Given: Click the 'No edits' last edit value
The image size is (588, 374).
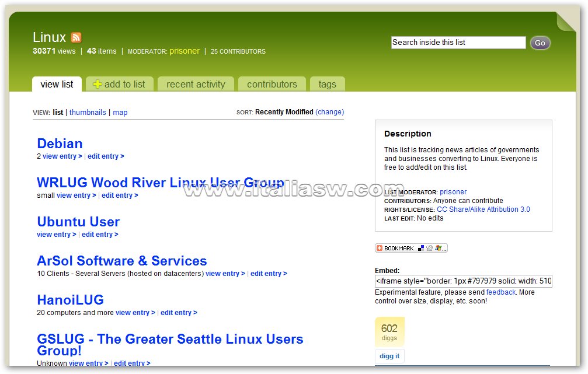Looking at the screenshot, I should point(430,218).
